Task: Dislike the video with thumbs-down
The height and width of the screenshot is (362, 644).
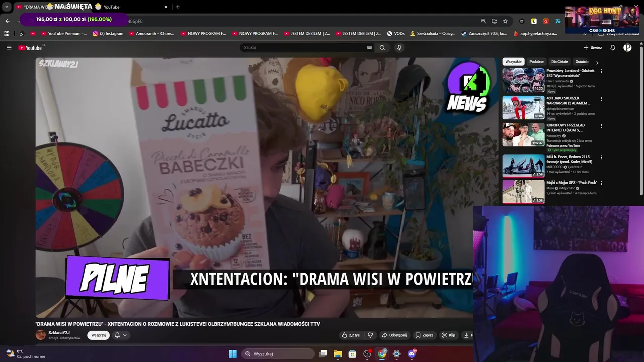Action: (370, 335)
